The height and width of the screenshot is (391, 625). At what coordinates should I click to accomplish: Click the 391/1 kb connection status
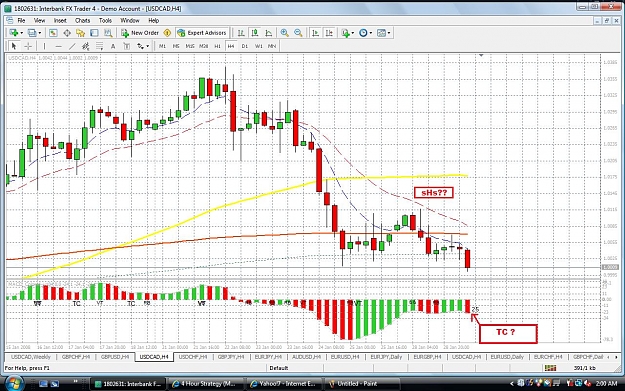585,368
